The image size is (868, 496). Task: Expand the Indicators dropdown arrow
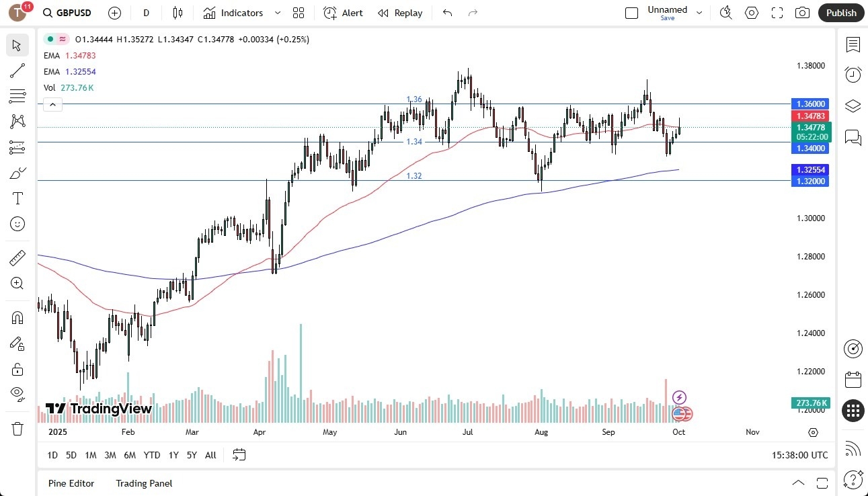pyautogui.click(x=276, y=13)
